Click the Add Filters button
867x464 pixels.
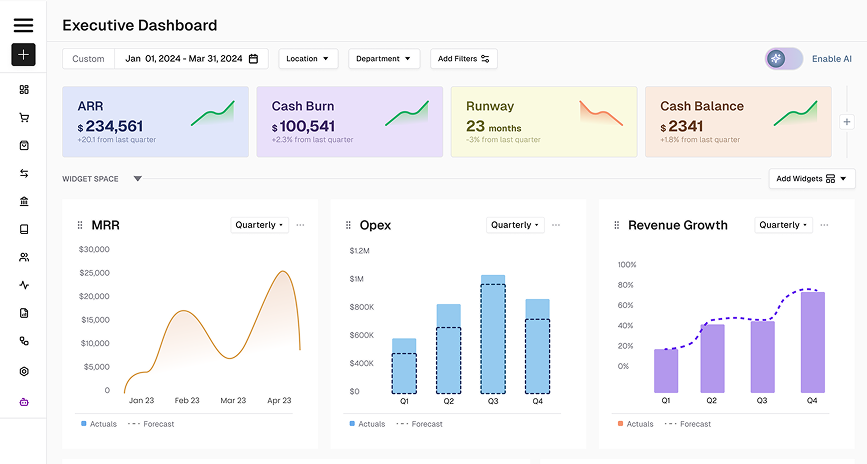tap(464, 59)
